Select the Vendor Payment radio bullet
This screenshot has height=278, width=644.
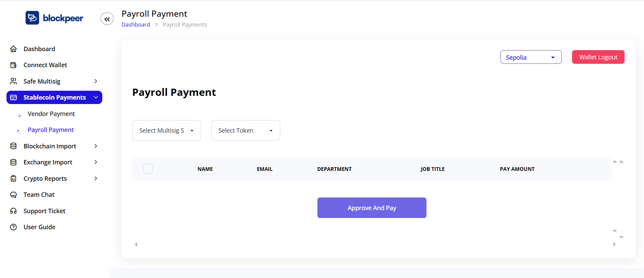coord(19,115)
